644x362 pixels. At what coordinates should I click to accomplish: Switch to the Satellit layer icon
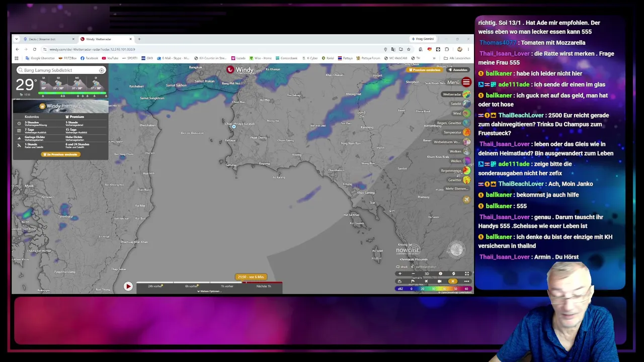(x=466, y=104)
